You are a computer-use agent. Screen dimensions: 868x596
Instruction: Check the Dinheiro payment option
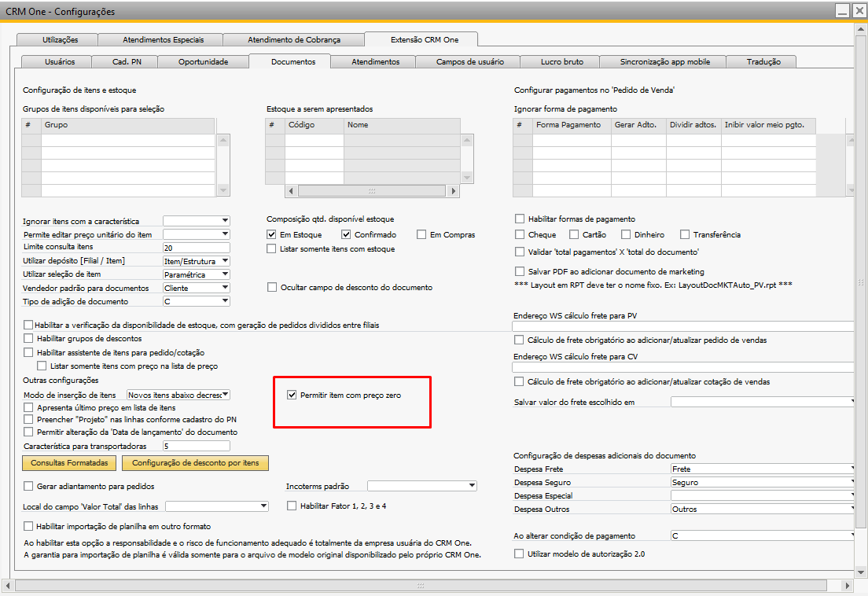626,234
